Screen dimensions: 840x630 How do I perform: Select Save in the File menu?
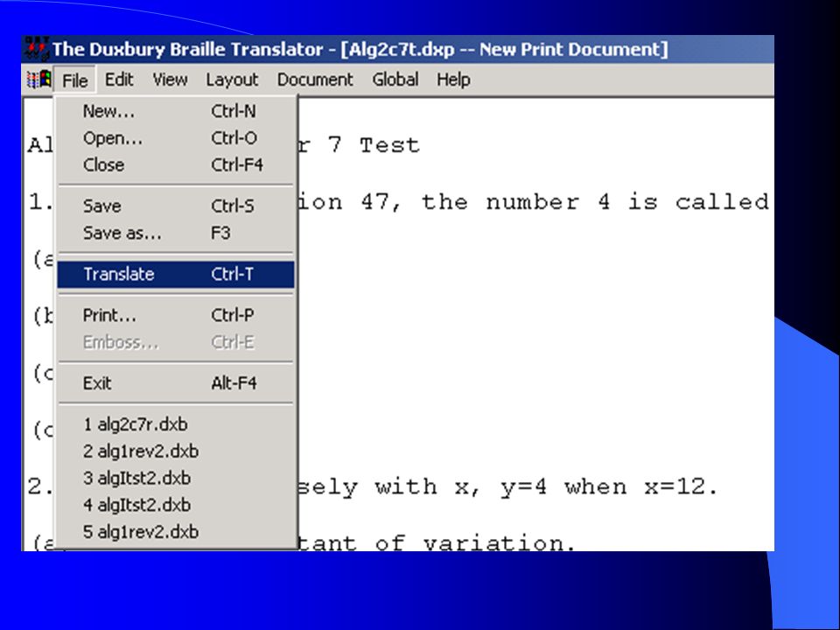[x=176, y=206]
